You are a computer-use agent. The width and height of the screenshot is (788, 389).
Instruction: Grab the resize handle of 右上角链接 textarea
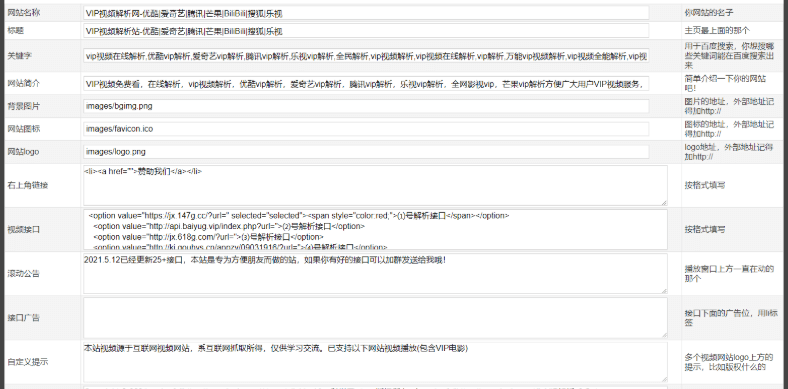(x=664, y=203)
